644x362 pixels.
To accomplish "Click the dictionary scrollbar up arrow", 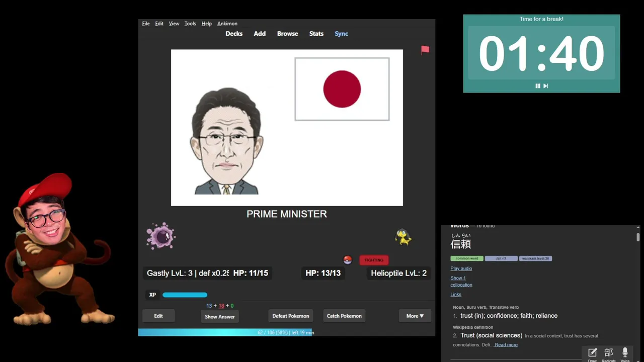I will tap(638, 228).
